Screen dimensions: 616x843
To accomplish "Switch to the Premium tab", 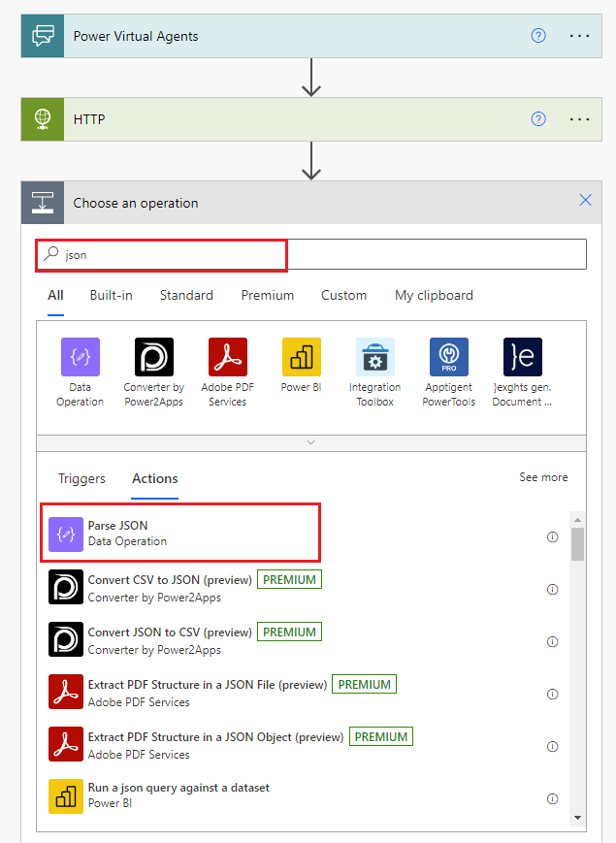I will 267,295.
